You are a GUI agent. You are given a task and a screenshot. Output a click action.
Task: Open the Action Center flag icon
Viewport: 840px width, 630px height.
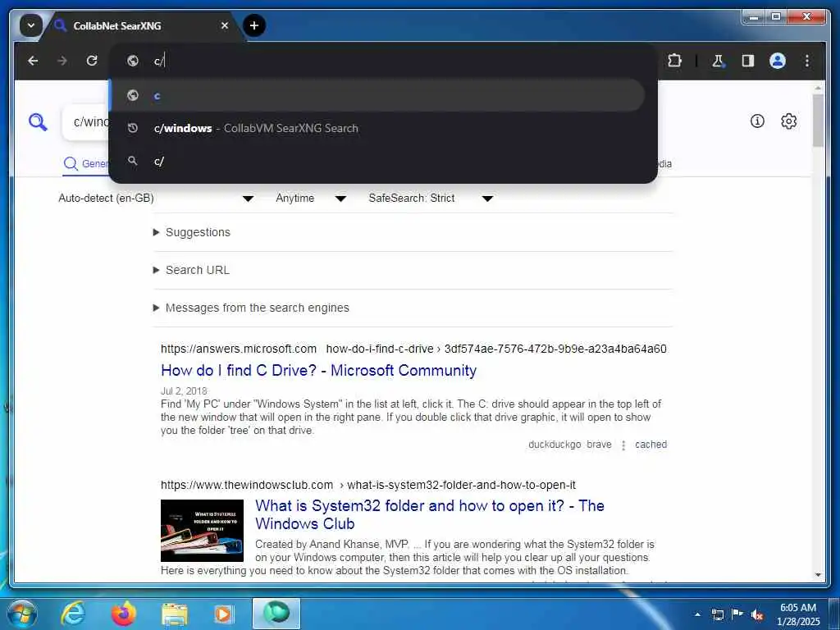[737, 614]
